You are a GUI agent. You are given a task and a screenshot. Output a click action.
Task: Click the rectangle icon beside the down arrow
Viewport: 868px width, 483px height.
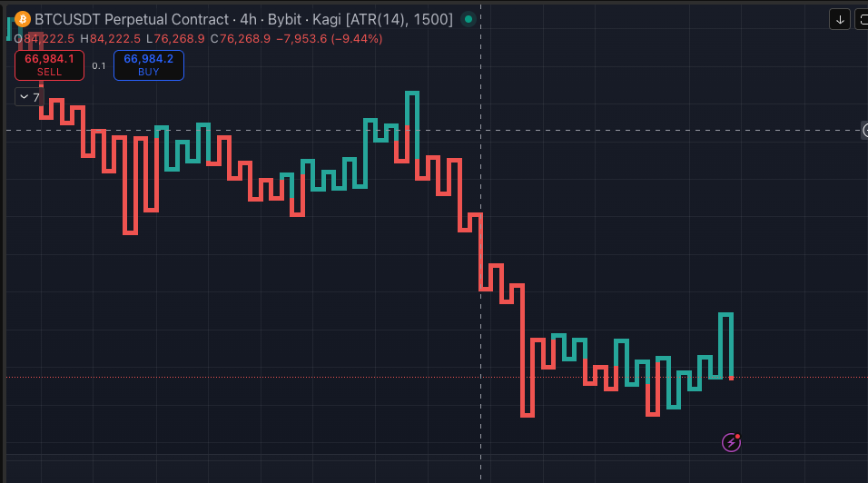(x=862, y=19)
